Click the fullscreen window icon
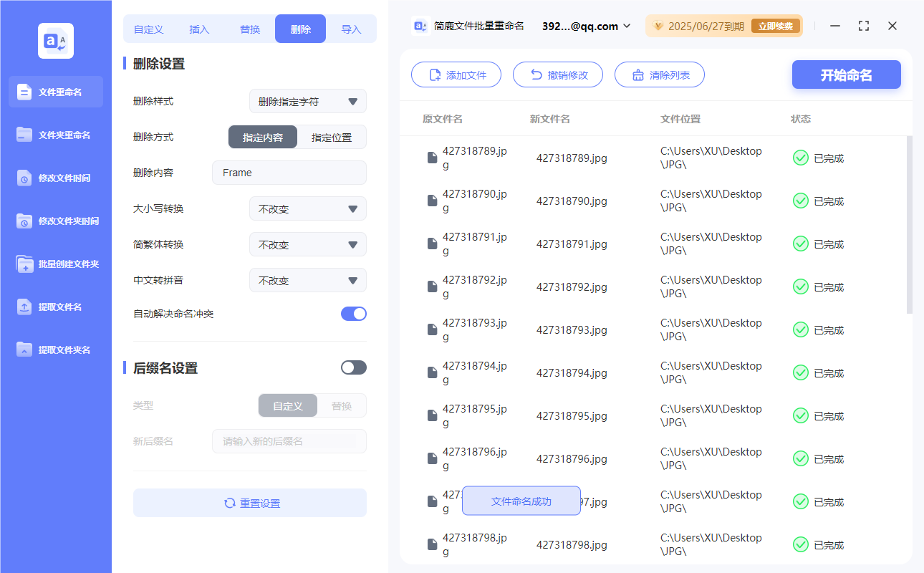The image size is (924, 573). (x=864, y=26)
